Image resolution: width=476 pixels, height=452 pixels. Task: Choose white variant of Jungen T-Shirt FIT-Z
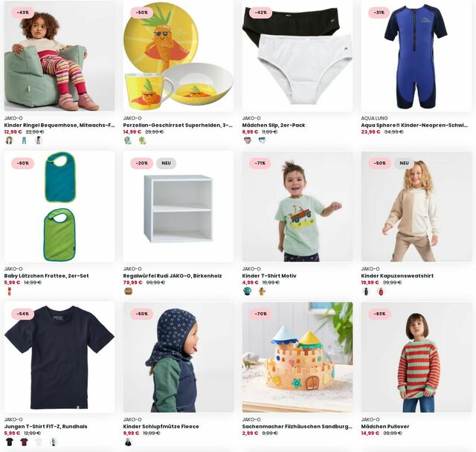(39, 442)
